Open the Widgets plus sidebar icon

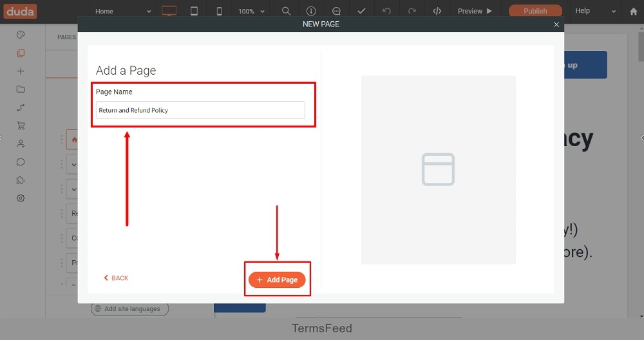point(21,71)
